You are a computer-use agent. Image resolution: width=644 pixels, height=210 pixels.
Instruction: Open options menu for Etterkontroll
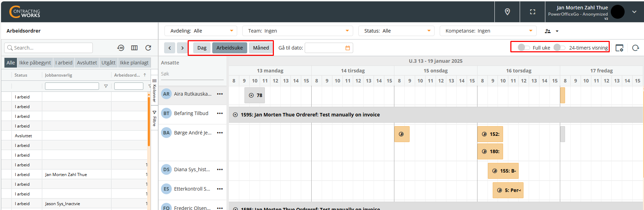click(220, 189)
